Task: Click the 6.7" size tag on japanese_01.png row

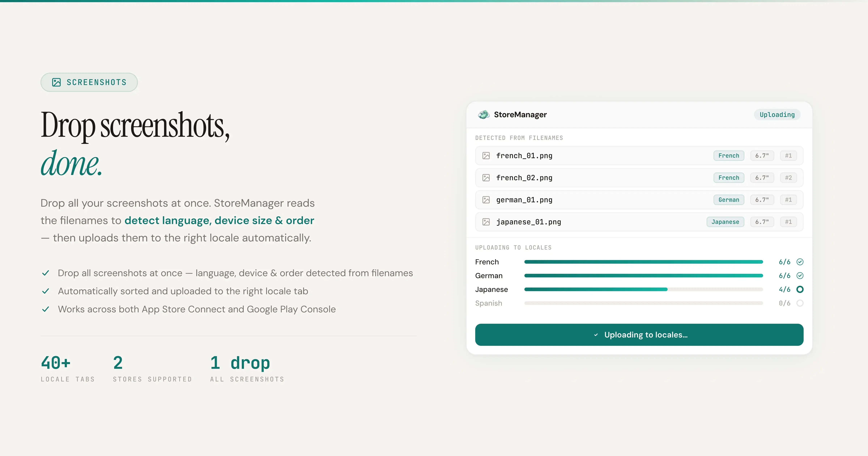Action: (x=762, y=222)
